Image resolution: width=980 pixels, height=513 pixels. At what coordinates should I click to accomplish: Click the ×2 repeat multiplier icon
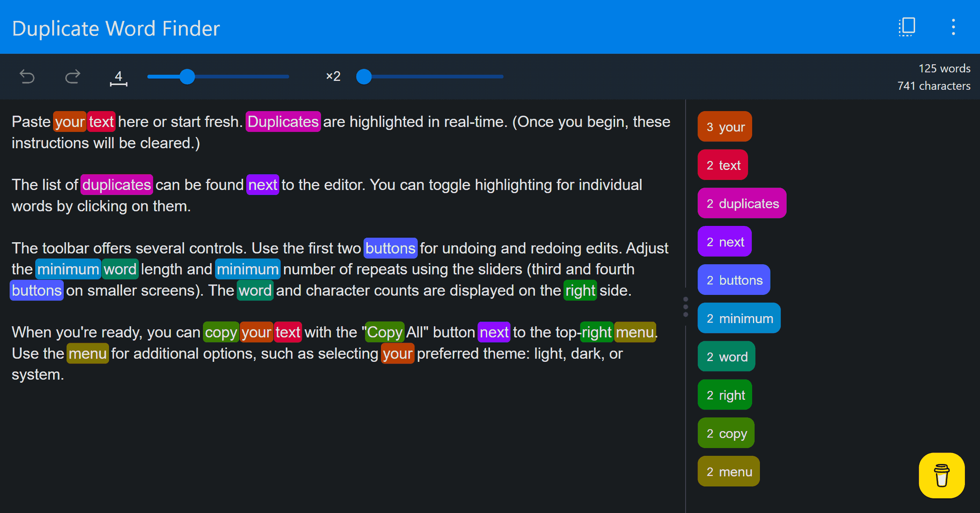coord(333,76)
